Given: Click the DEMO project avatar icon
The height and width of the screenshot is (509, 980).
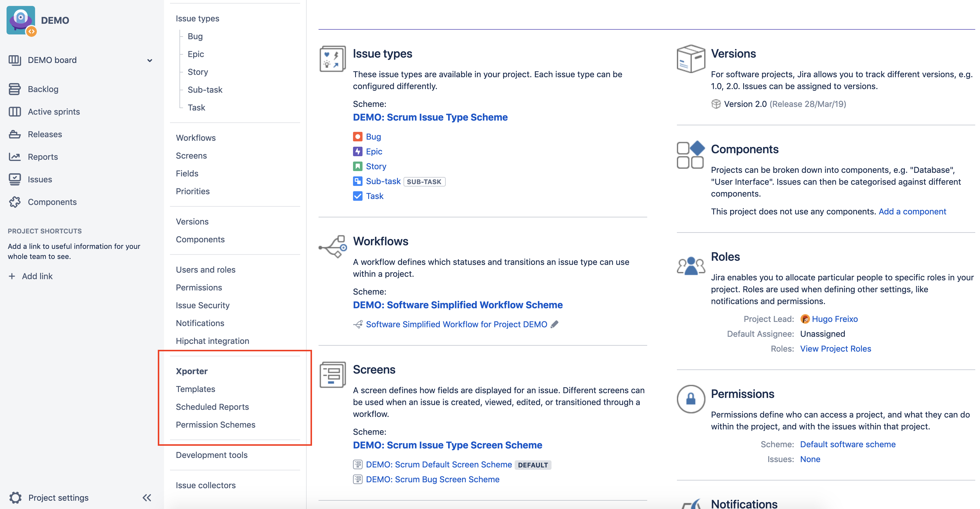Looking at the screenshot, I should (x=21, y=20).
